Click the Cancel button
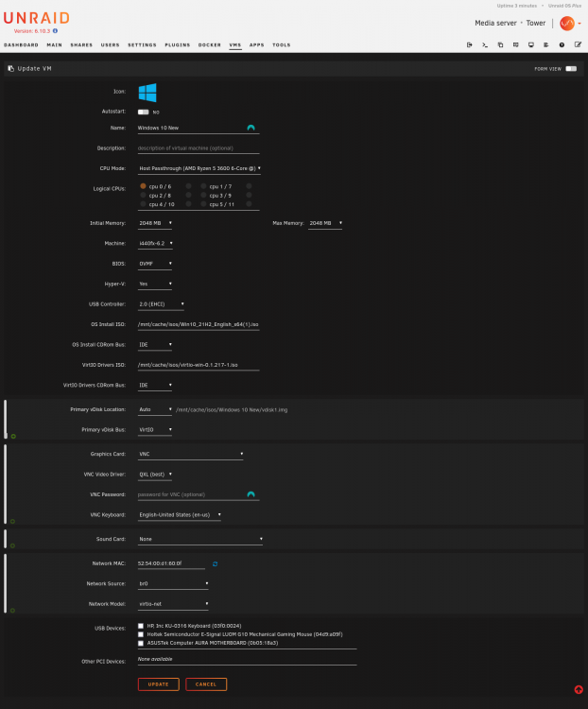The image size is (588, 709). point(206,684)
